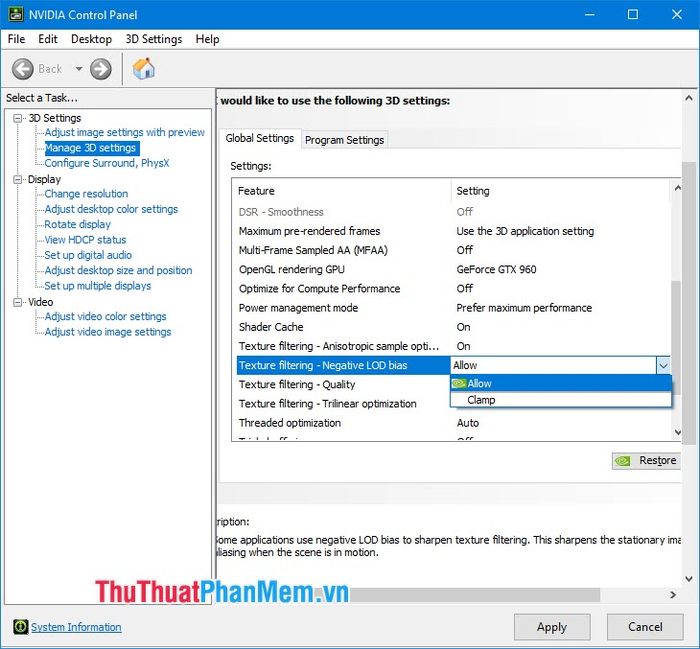The width and height of the screenshot is (700, 649).
Task: Select Anisotropic sample optimization row
Action: click(451, 346)
